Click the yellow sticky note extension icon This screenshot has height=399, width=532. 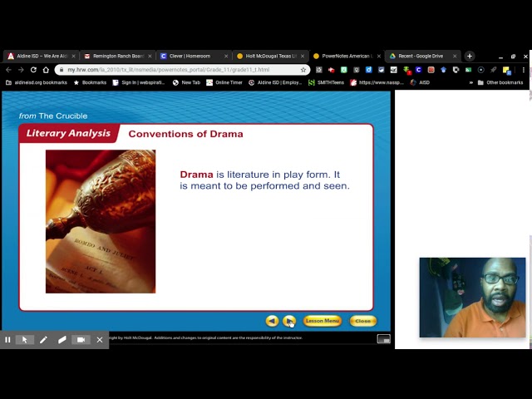(506, 70)
